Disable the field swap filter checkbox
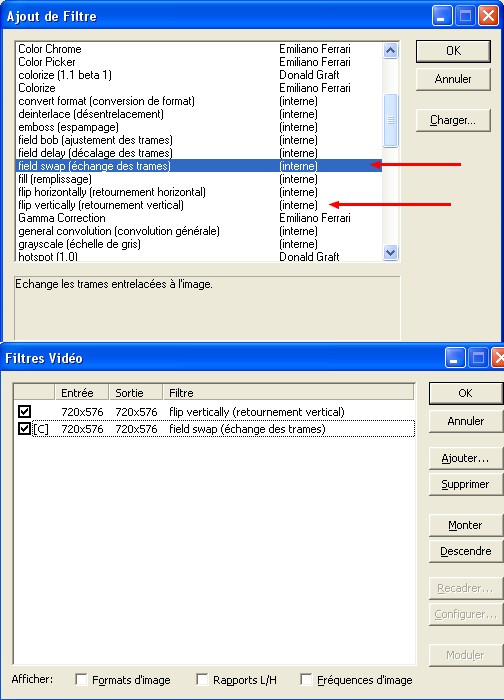504x700 pixels. (25, 429)
